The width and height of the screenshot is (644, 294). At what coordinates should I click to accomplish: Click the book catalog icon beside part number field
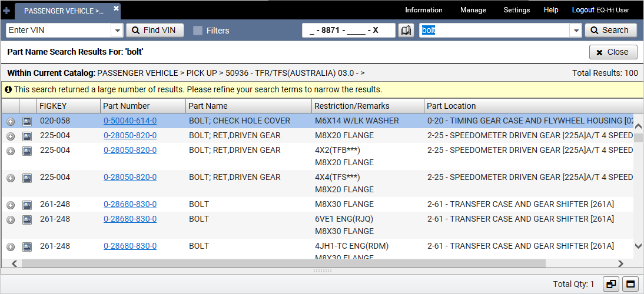[406, 31]
